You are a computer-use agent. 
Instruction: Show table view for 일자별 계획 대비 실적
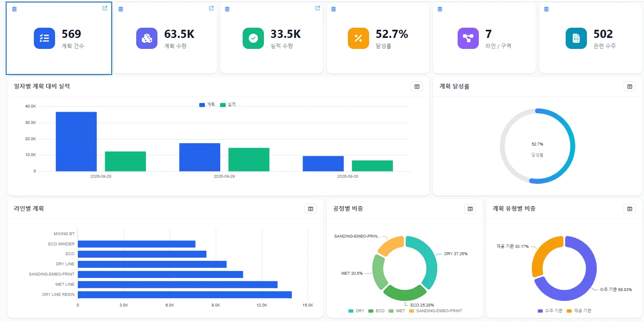[x=417, y=86]
